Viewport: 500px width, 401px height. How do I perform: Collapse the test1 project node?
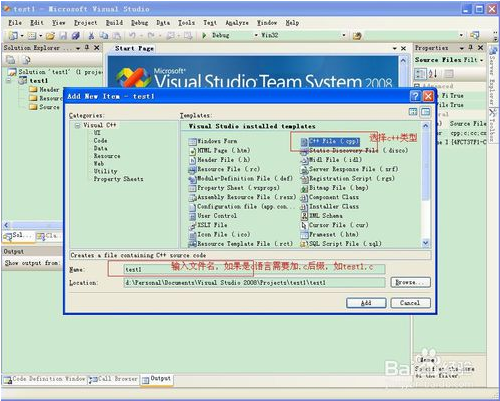(x=9, y=80)
